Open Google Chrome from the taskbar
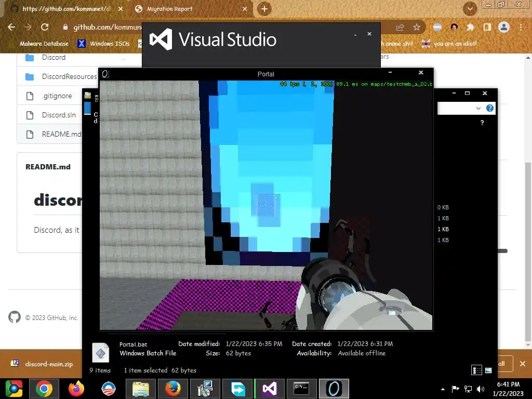Viewport: 532px width, 399px height. (44, 389)
